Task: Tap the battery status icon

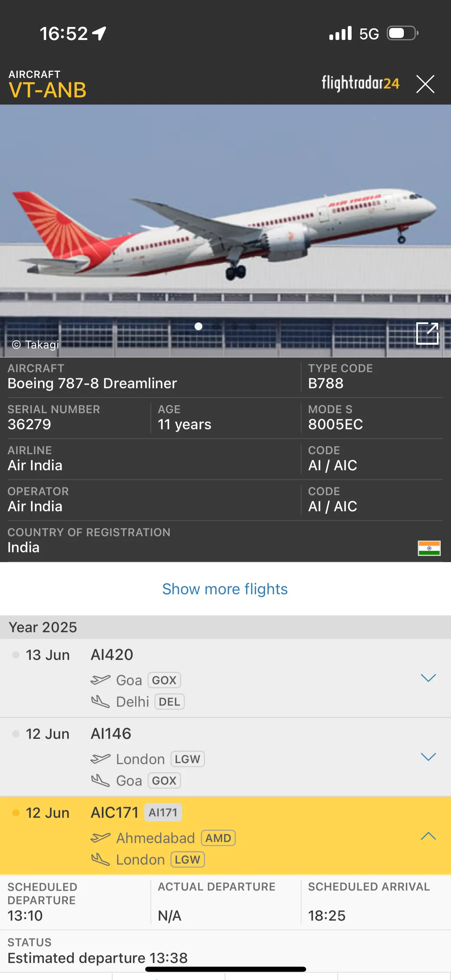Action: coord(403,33)
